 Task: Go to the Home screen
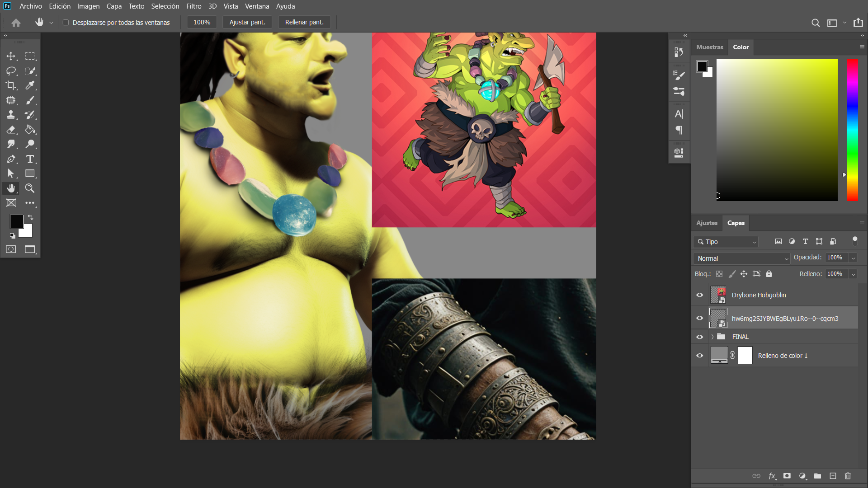click(x=16, y=23)
